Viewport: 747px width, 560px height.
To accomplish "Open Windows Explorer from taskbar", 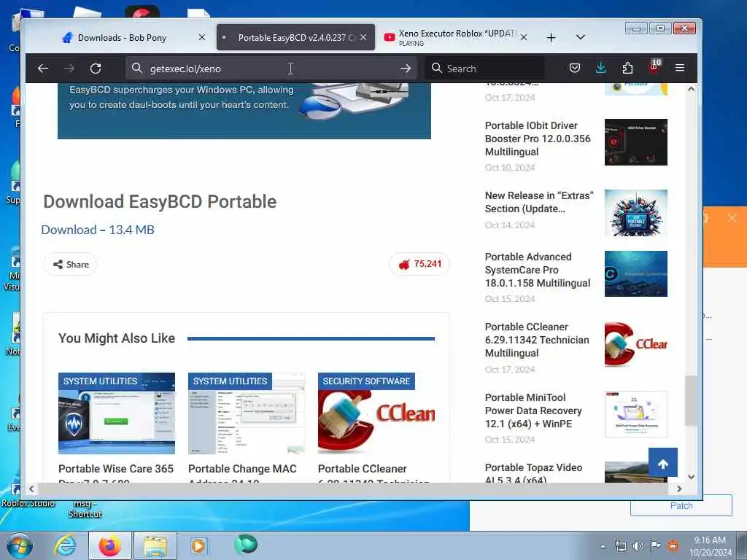I will coord(155,545).
